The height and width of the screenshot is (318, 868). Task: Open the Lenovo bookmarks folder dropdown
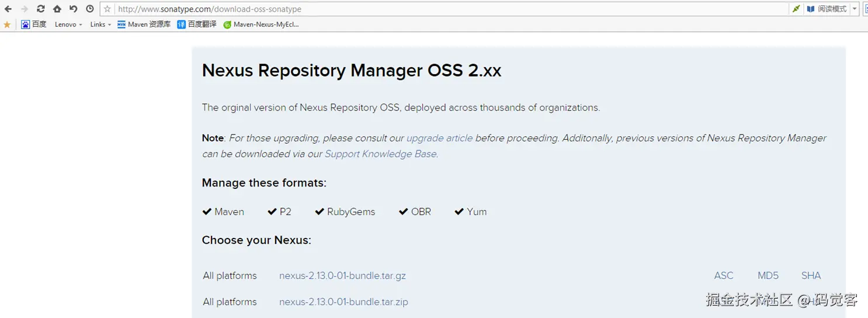point(68,25)
